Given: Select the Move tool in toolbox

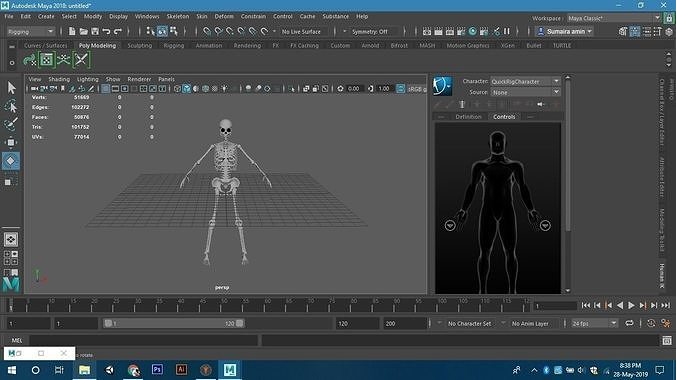Looking at the screenshot, I should click(x=11, y=142).
